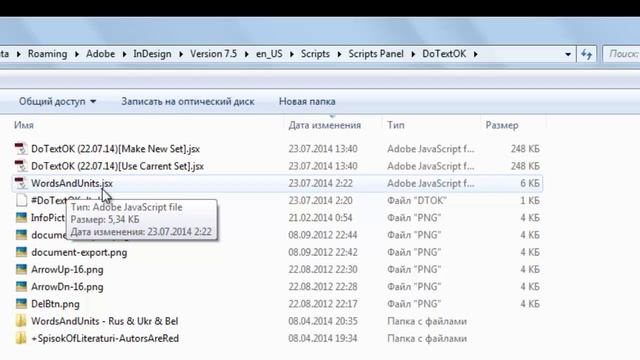Click the InfoPict PNG image icon

point(21,218)
